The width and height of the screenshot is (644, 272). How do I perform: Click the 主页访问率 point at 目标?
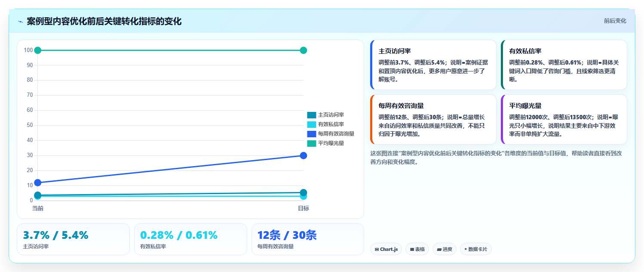tap(303, 192)
